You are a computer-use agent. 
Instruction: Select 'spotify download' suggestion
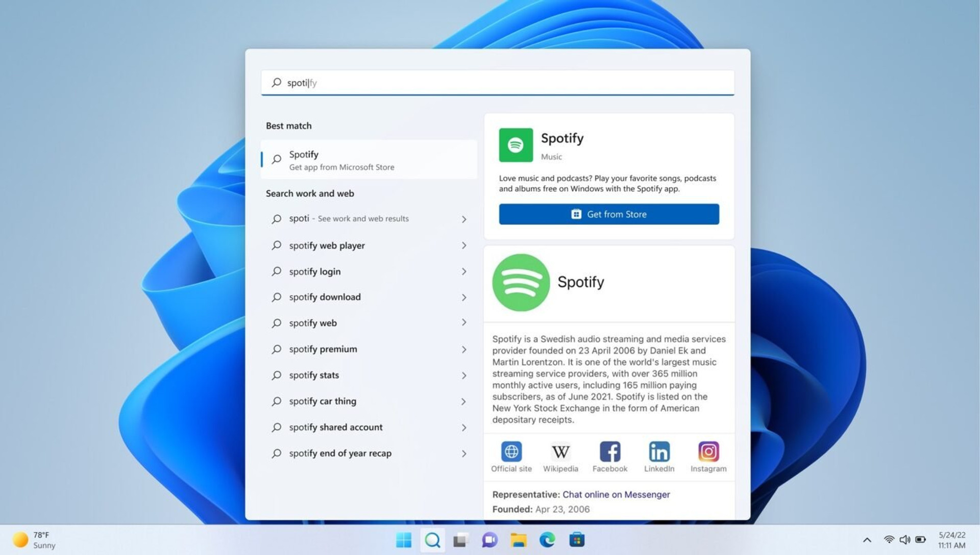click(x=369, y=297)
